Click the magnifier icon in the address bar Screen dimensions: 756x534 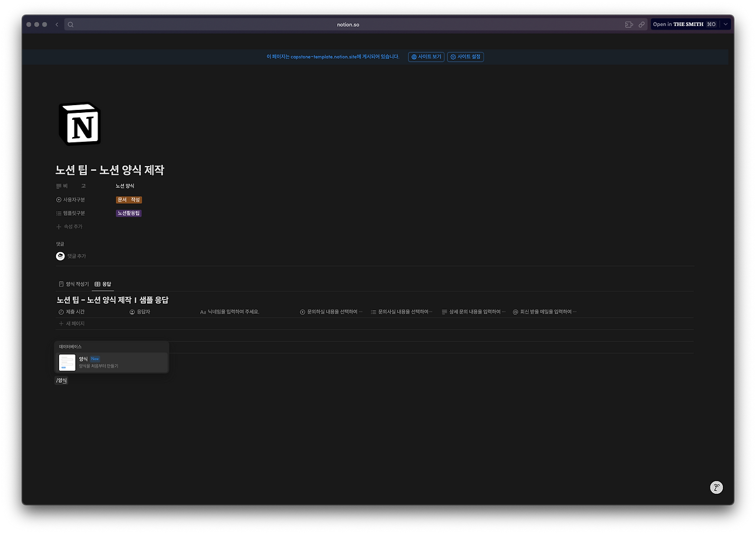click(70, 25)
